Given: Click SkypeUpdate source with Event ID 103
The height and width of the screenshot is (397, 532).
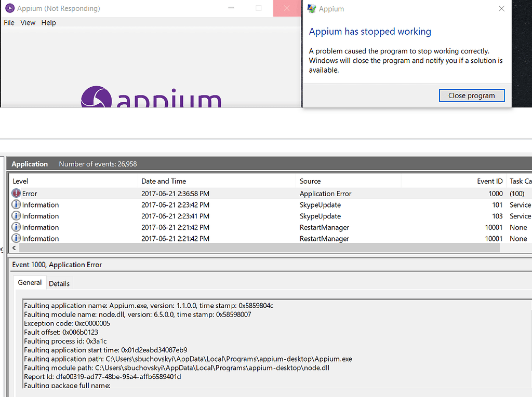Looking at the screenshot, I should [x=320, y=216].
